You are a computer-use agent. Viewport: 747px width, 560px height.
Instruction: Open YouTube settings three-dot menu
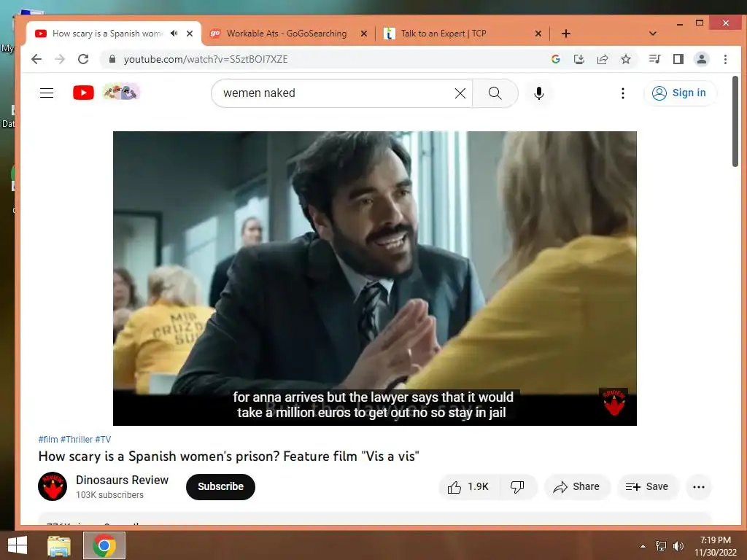click(623, 93)
